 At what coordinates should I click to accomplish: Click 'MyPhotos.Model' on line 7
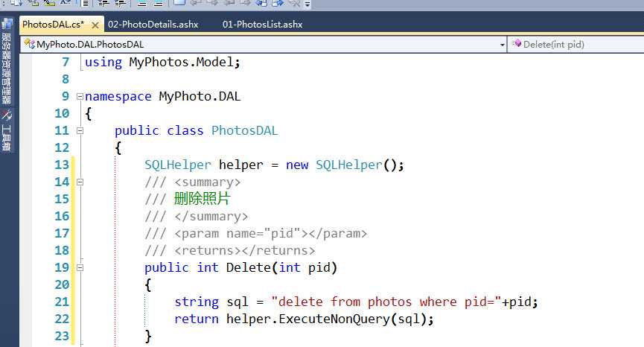tap(181, 62)
